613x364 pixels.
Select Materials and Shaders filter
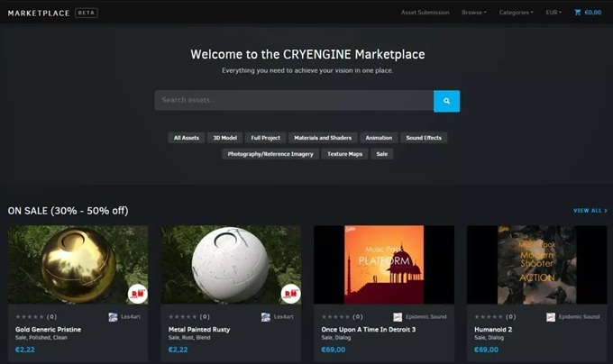coord(323,138)
